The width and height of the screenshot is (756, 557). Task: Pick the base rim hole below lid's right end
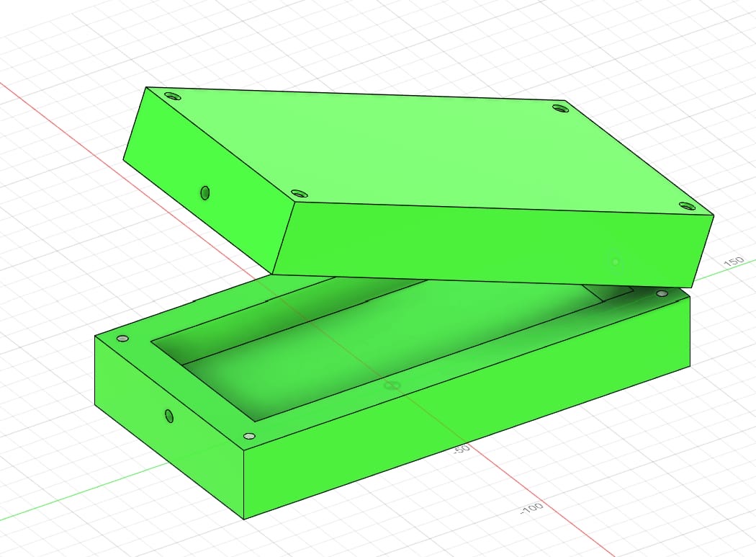coord(662,293)
